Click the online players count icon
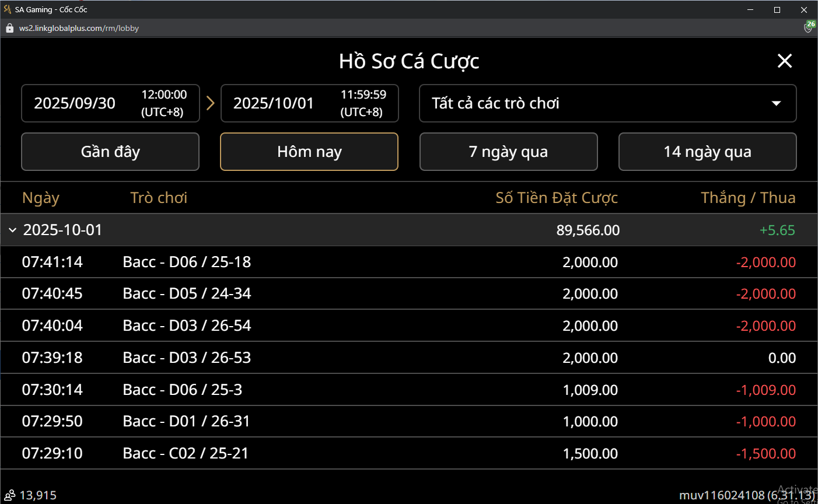Viewport: 818px width, 504px height. [10, 495]
